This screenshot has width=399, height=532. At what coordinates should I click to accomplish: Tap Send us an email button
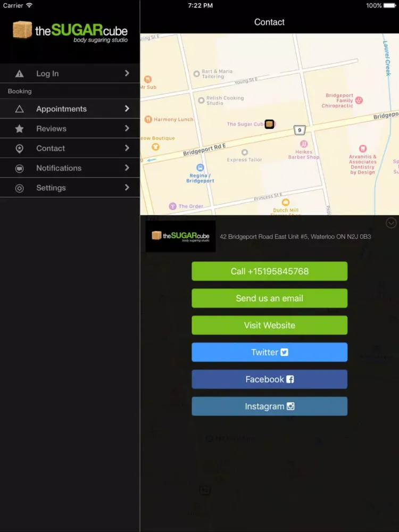click(x=269, y=298)
